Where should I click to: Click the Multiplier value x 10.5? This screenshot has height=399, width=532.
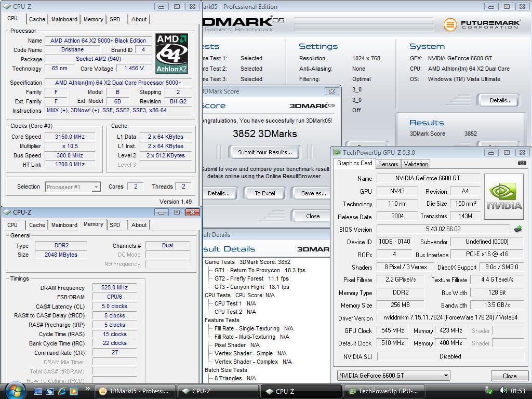tap(70, 146)
